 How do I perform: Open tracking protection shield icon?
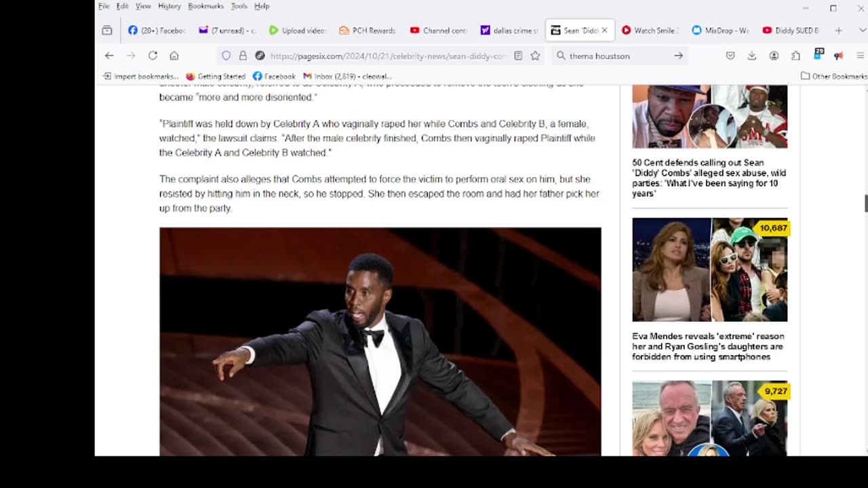pos(226,56)
